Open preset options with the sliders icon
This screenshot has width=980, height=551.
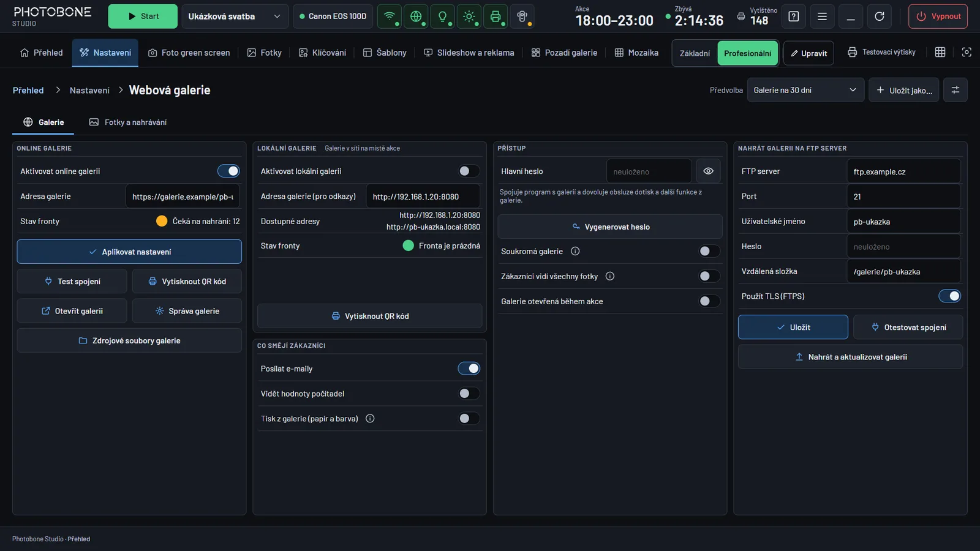pyautogui.click(x=956, y=90)
